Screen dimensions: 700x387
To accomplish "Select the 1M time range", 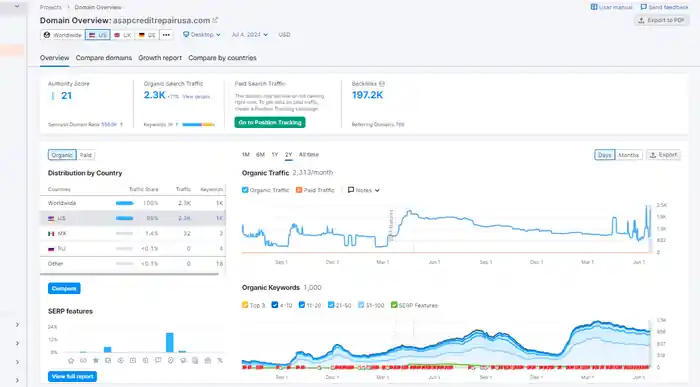I will click(x=246, y=154).
